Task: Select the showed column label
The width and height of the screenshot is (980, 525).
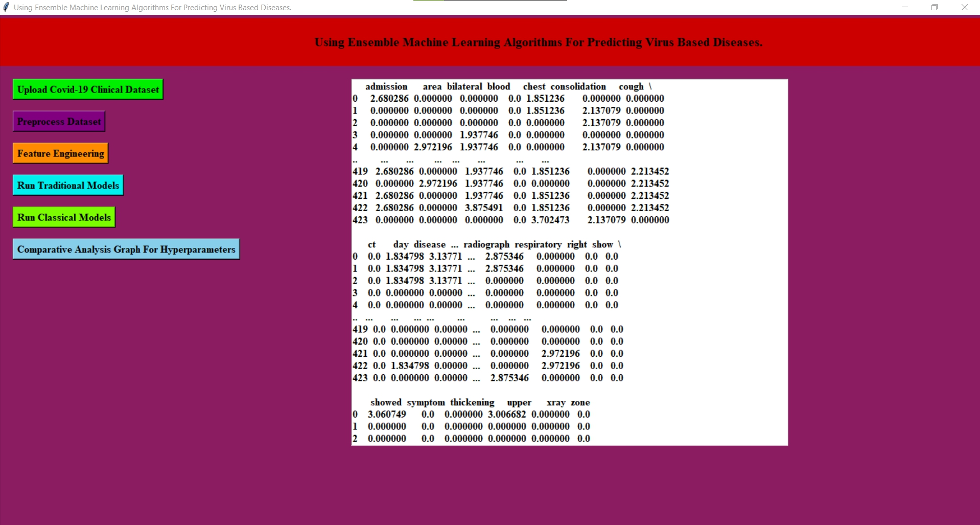Action: [386, 402]
